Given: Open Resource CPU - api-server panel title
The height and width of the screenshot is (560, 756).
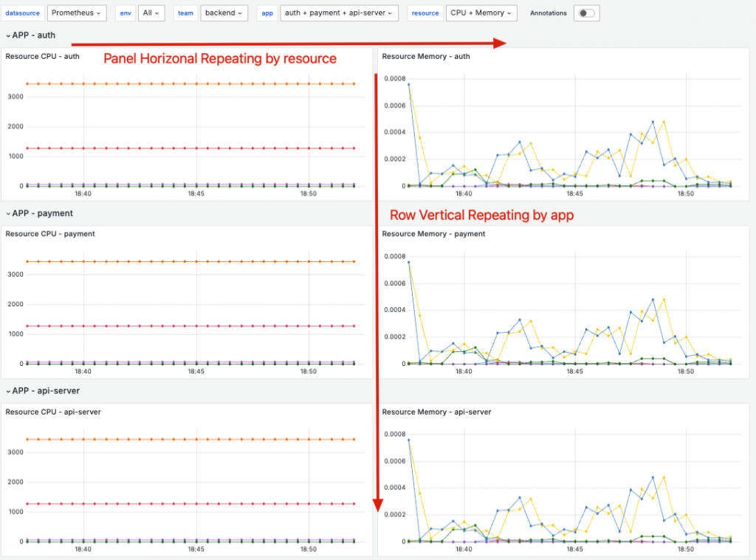Looking at the screenshot, I should coord(53,412).
